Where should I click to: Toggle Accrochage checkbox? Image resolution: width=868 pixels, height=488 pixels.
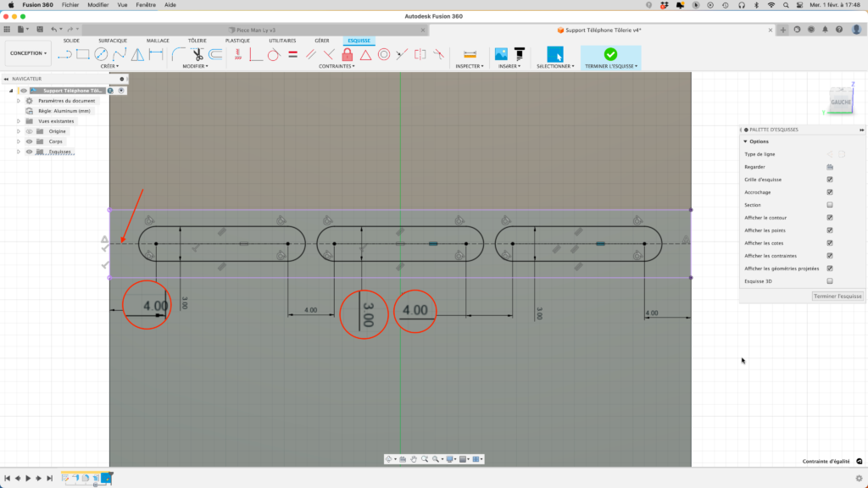(830, 192)
